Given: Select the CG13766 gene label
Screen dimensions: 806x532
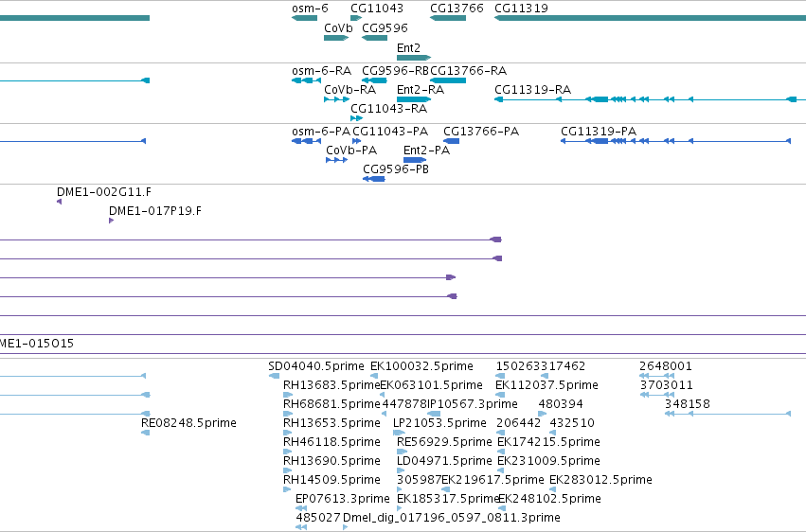Looking at the screenshot, I should pyautogui.click(x=457, y=9).
